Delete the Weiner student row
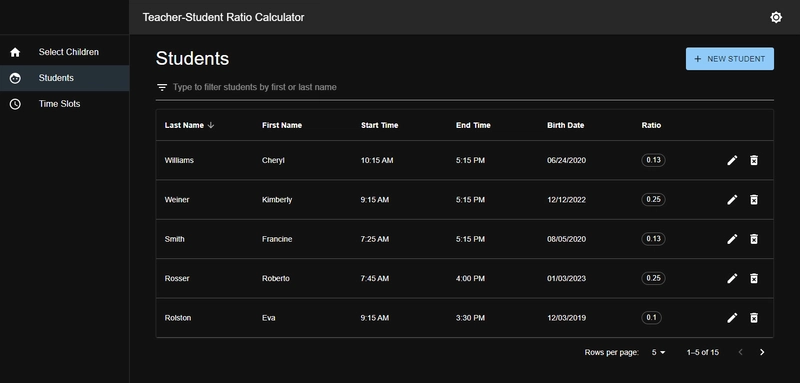This screenshot has width=800, height=383. [754, 199]
